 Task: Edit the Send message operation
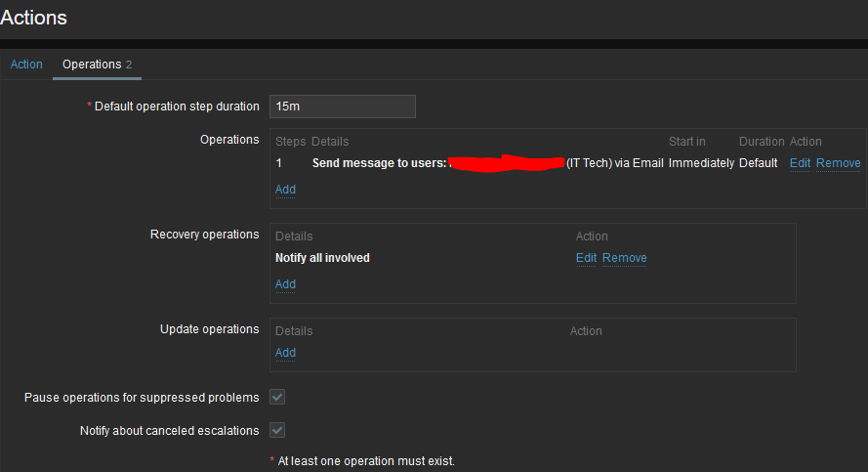tap(800, 163)
